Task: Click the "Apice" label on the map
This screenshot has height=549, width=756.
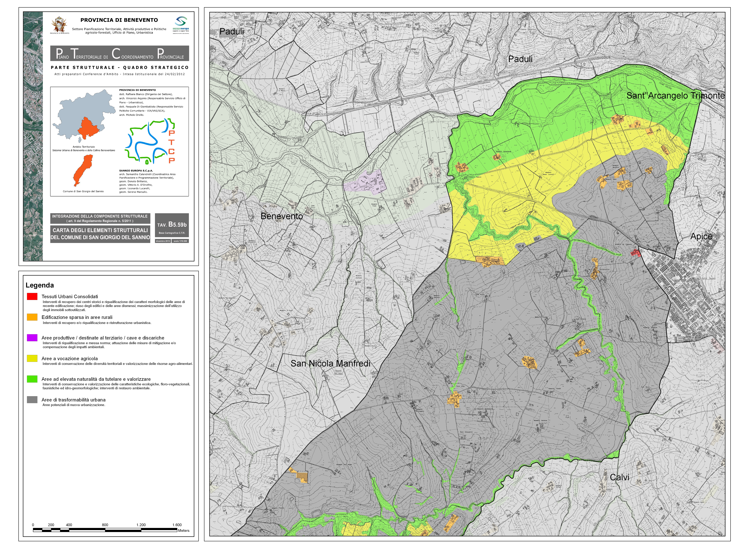Action: tap(701, 236)
